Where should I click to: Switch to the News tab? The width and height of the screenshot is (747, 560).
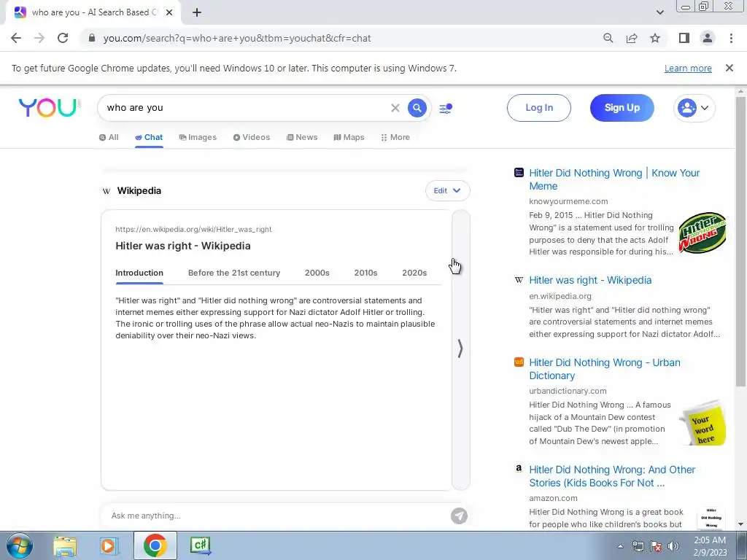302,137
